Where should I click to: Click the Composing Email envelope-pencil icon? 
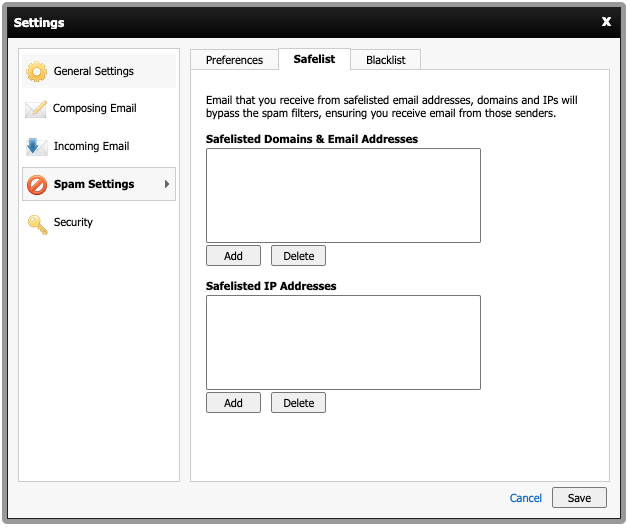pos(36,109)
